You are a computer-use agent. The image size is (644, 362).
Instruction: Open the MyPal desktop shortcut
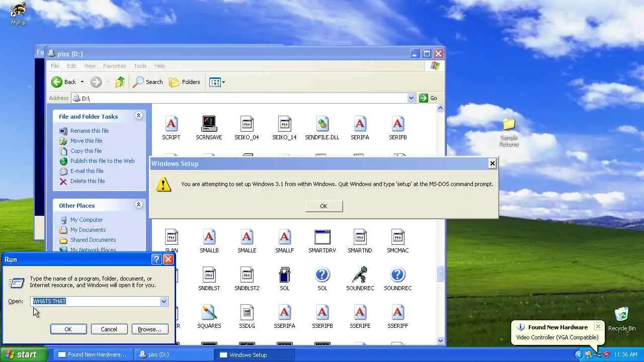(x=18, y=10)
